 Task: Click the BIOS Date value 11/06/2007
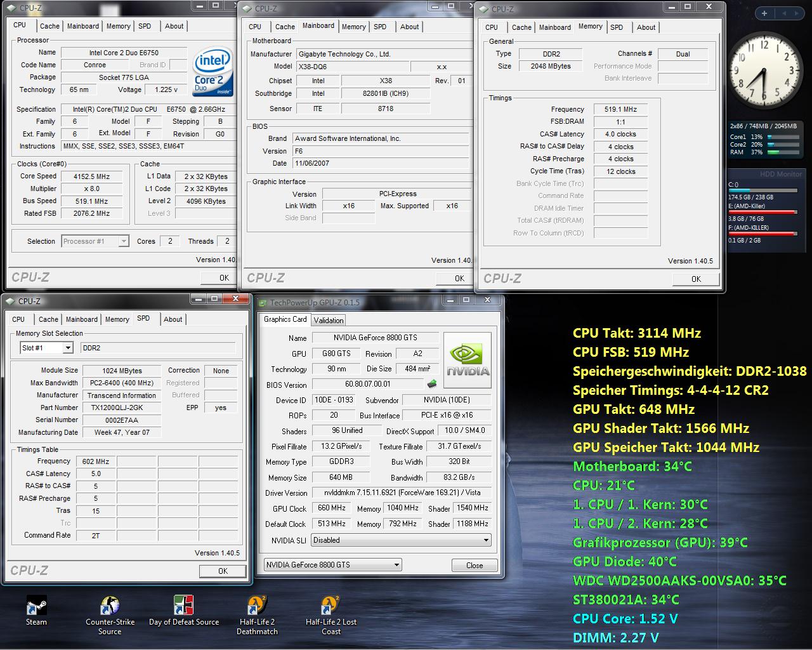(x=381, y=163)
